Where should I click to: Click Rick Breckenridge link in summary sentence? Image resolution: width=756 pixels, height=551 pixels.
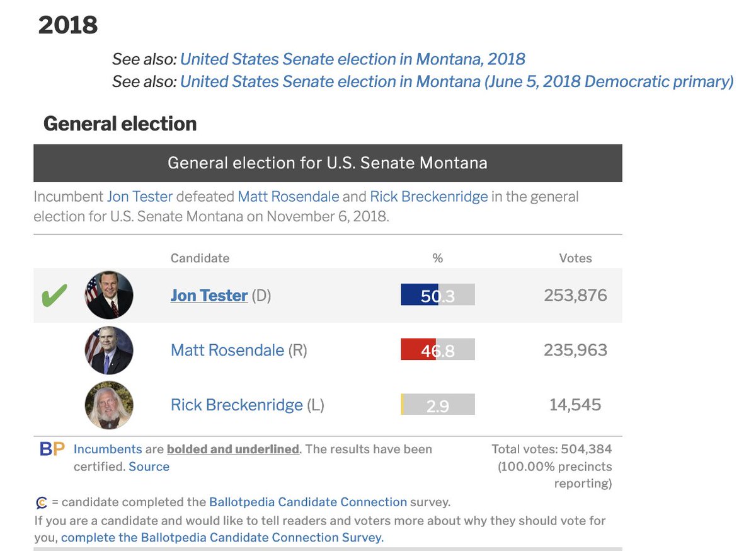(428, 197)
